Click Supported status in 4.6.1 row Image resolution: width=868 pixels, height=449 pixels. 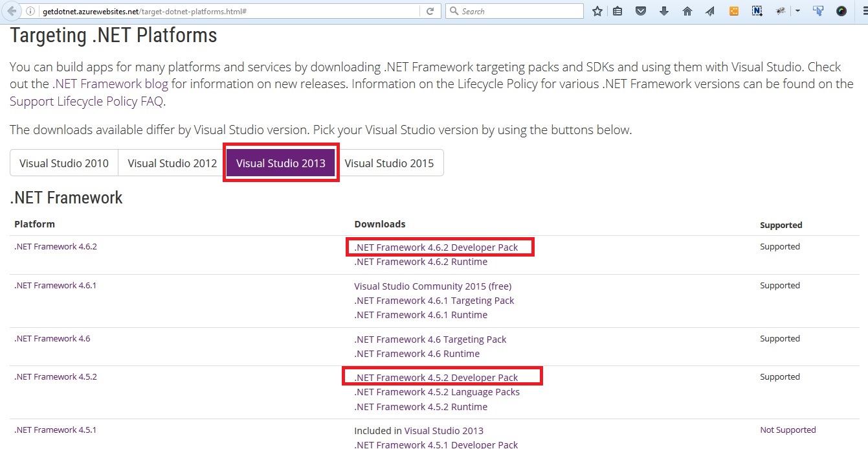[780, 286]
